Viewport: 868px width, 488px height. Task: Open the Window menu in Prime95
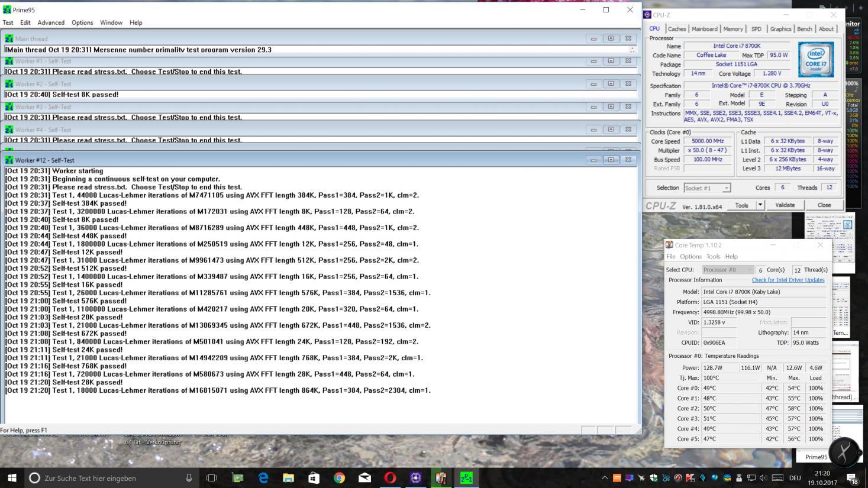[111, 22]
